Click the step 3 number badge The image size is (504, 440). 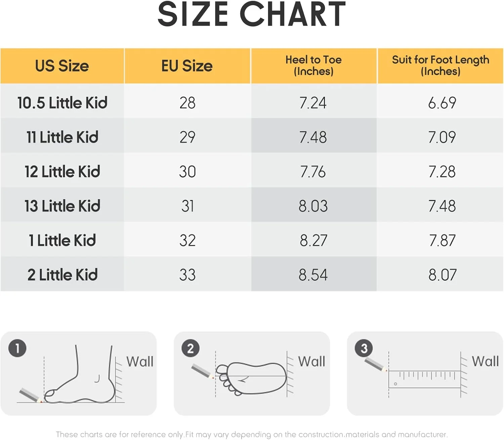(364, 349)
